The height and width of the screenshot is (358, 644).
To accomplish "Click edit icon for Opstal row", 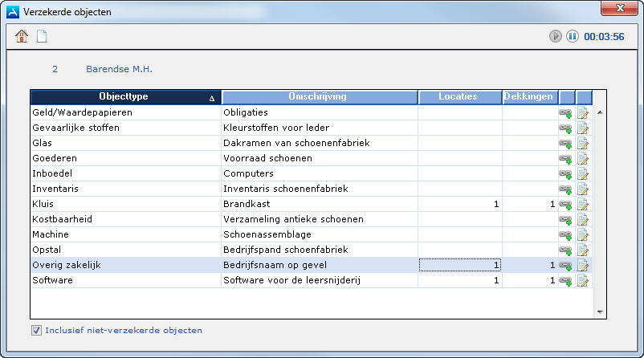I will tap(583, 250).
